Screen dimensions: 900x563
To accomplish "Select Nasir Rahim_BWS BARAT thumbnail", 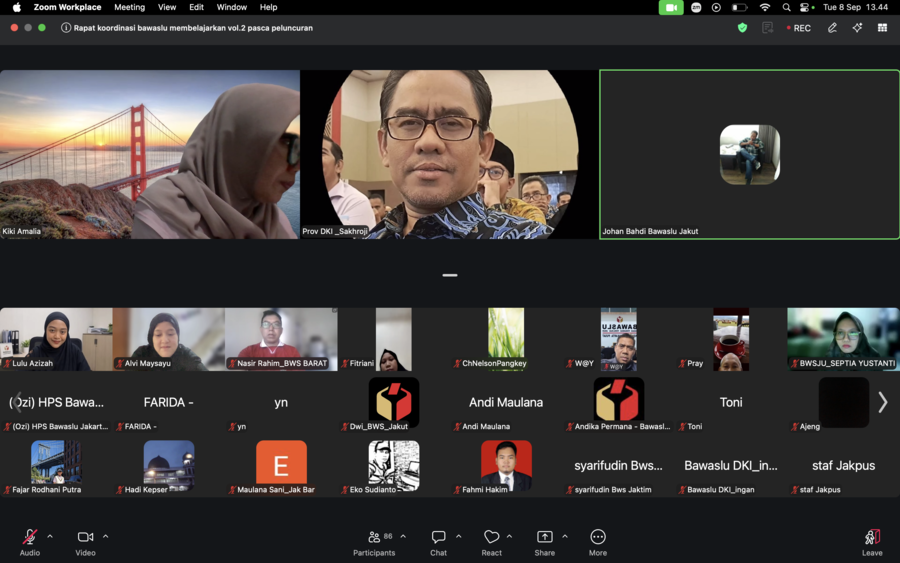I will pos(281,339).
